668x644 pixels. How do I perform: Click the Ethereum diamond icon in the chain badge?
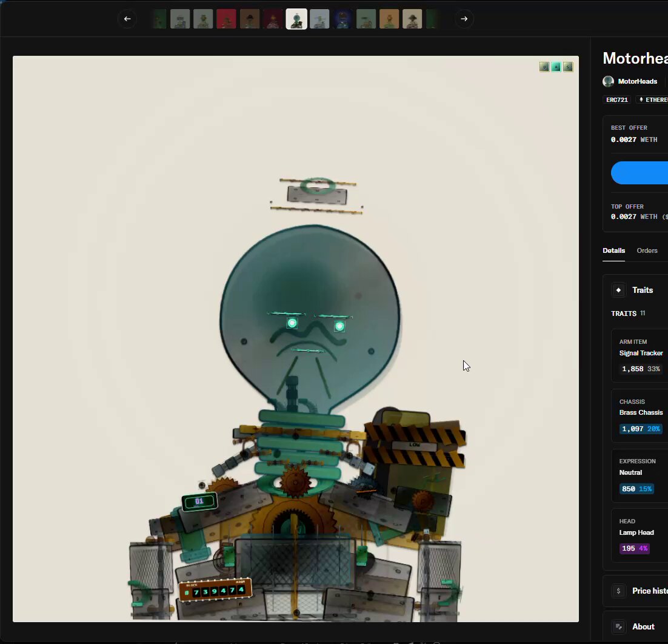click(x=641, y=99)
